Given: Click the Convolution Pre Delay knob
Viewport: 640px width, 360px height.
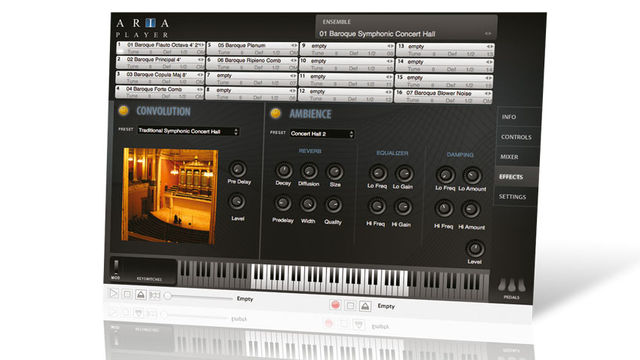Looking at the screenshot, I should click(x=238, y=169).
